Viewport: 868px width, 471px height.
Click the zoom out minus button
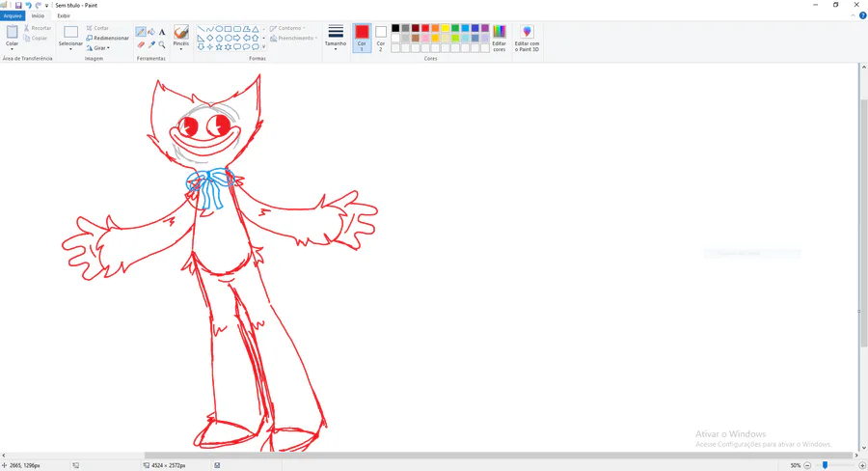[807, 465]
